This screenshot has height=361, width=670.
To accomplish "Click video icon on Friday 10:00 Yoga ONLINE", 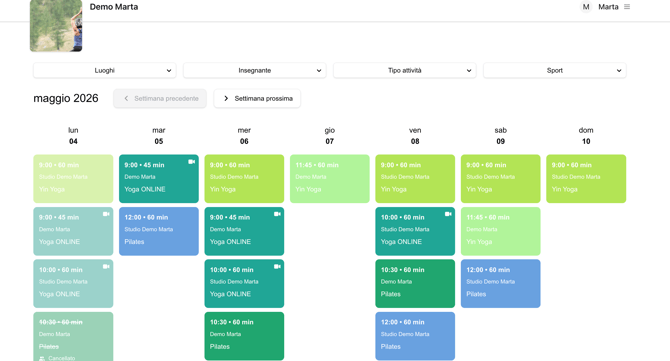I will pos(448,214).
